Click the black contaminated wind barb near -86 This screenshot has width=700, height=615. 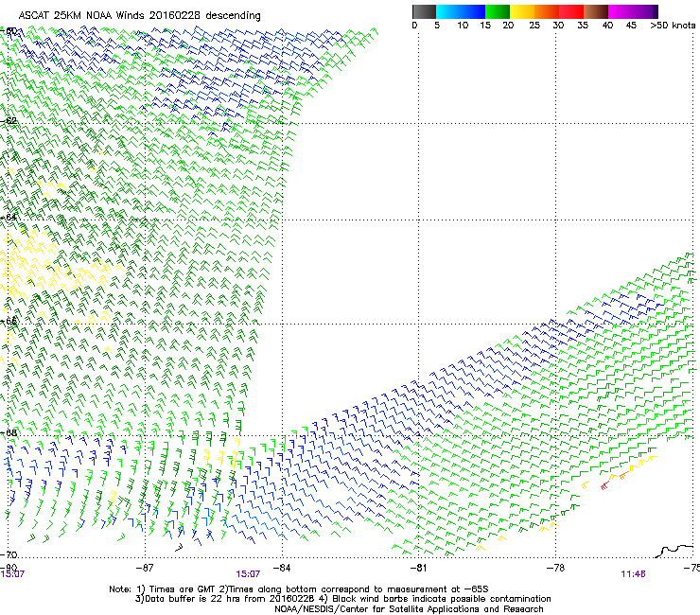(179, 547)
